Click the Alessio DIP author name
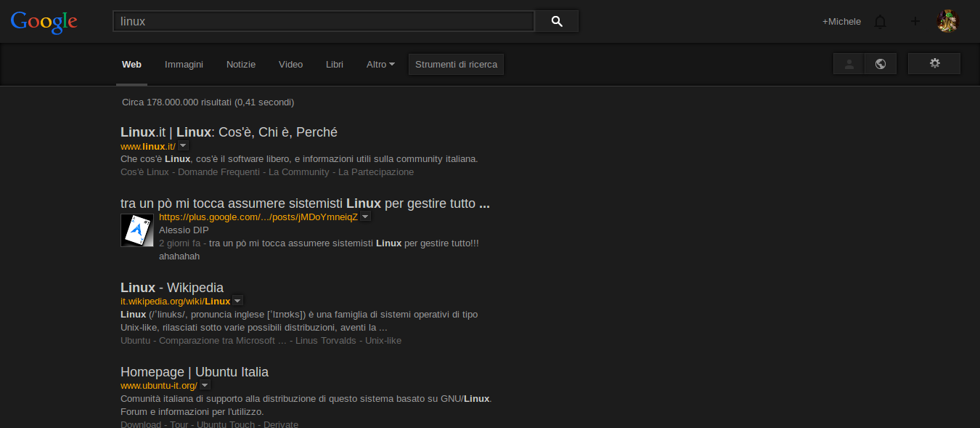Image resolution: width=980 pixels, height=428 pixels. click(184, 230)
